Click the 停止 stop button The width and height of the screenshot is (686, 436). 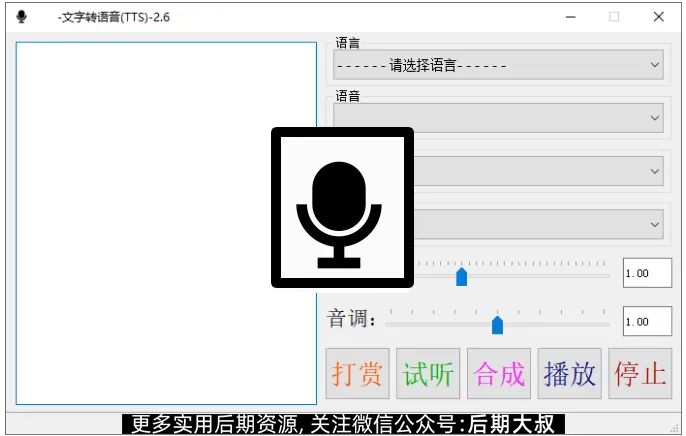pyautogui.click(x=640, y=374)
